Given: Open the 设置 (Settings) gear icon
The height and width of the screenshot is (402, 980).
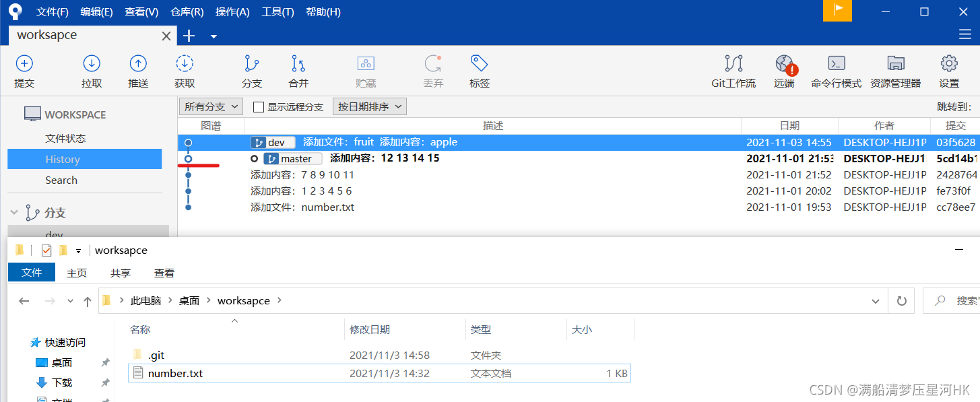Looking at the screenshot, I should tap(948, 71).
